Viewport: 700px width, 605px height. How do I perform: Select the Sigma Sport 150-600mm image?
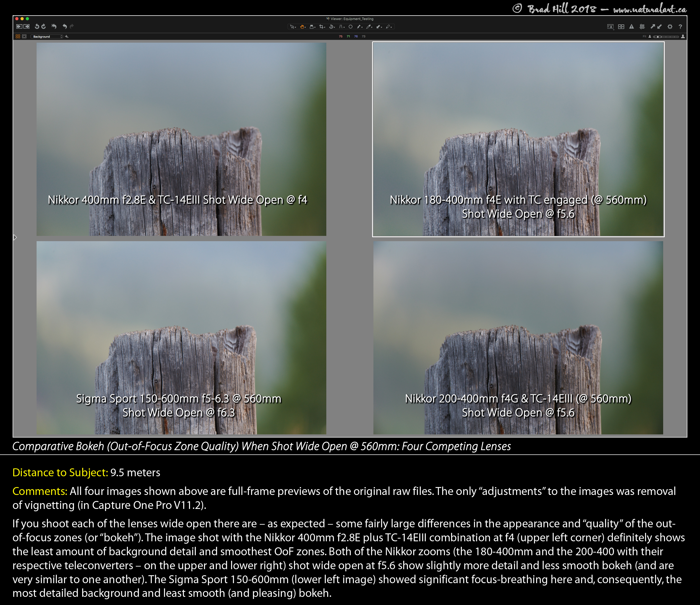tap(181, 338)
